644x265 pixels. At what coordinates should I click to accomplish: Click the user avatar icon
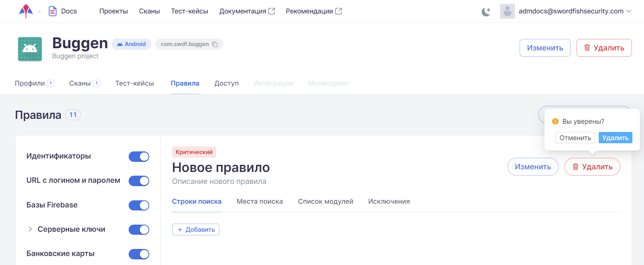507,11
